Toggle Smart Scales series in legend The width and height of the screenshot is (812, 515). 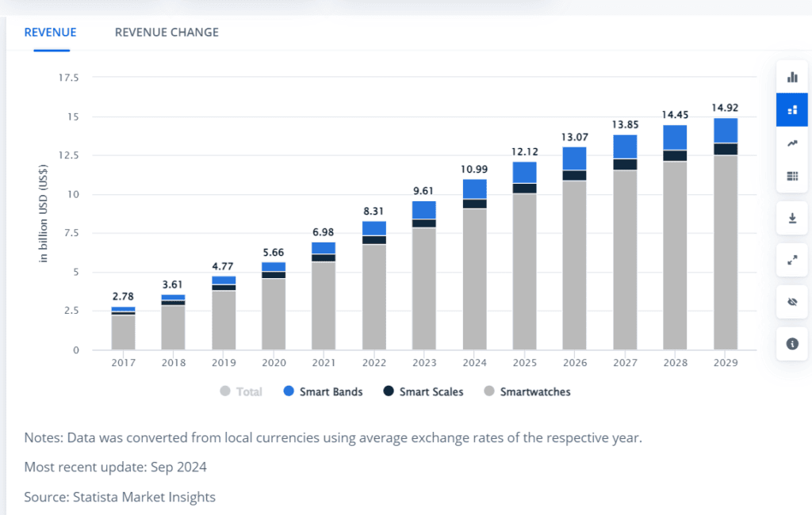click(x=423, y=391)
